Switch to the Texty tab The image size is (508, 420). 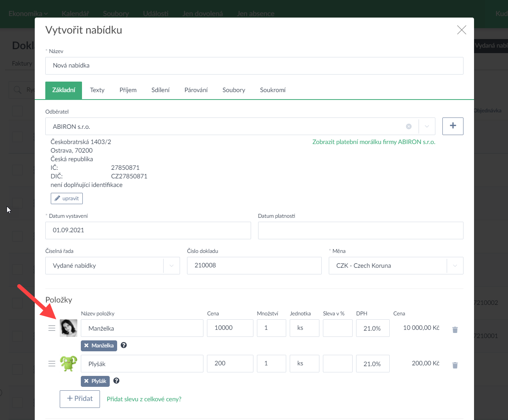coord(97,90)
